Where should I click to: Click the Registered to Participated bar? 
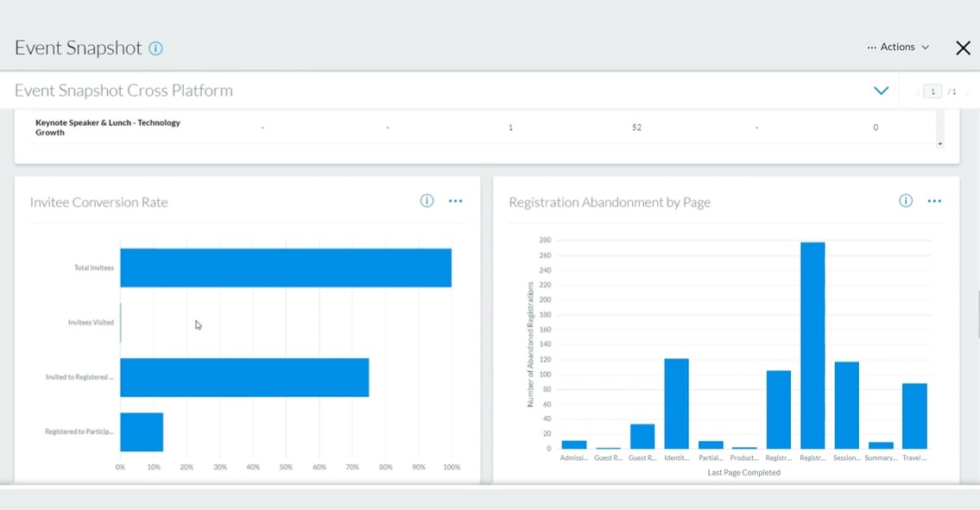pos(142,431)
